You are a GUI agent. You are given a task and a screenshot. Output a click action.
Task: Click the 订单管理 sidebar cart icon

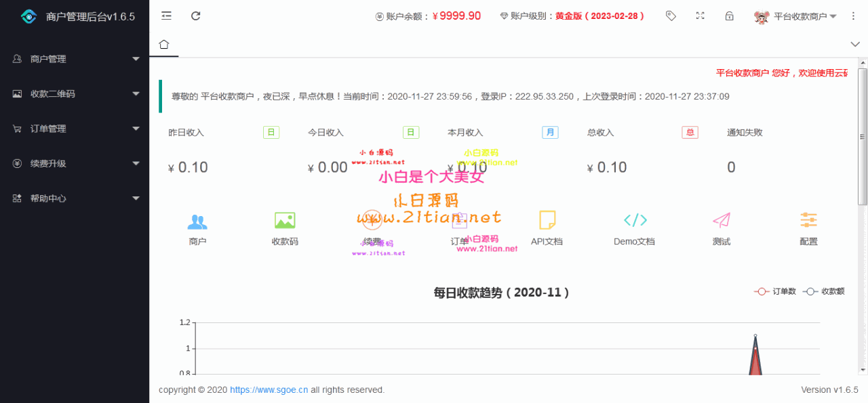17,129
